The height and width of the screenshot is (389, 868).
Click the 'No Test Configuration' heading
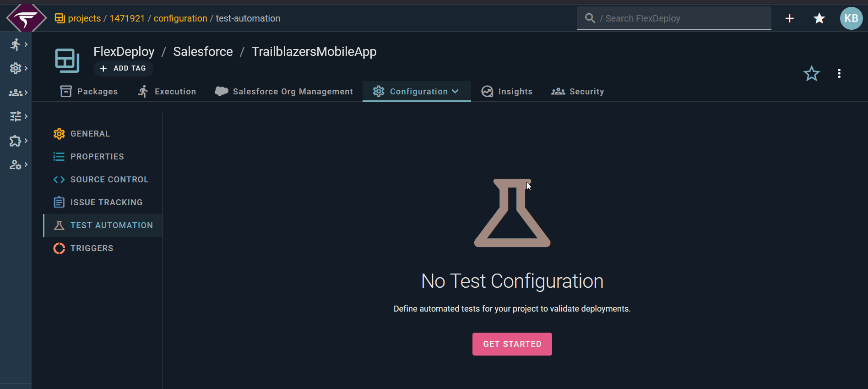click(512, 281)
